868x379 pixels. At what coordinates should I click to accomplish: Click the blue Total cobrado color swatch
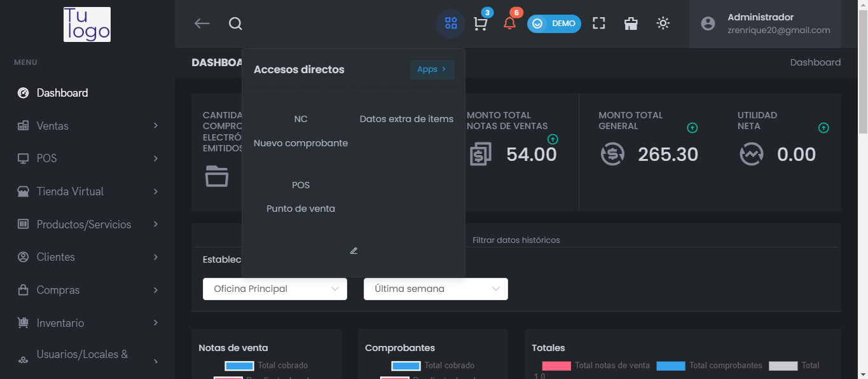click(239, 365)
